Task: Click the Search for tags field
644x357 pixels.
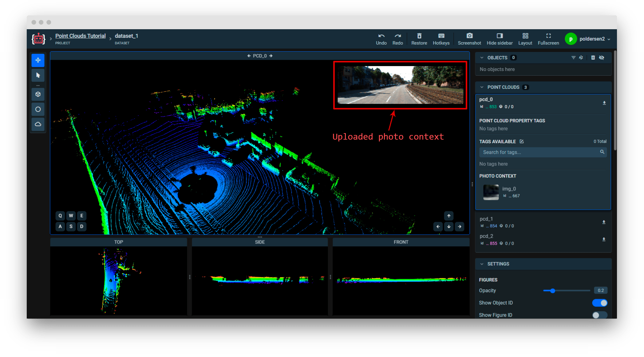Action: [543, 152]
